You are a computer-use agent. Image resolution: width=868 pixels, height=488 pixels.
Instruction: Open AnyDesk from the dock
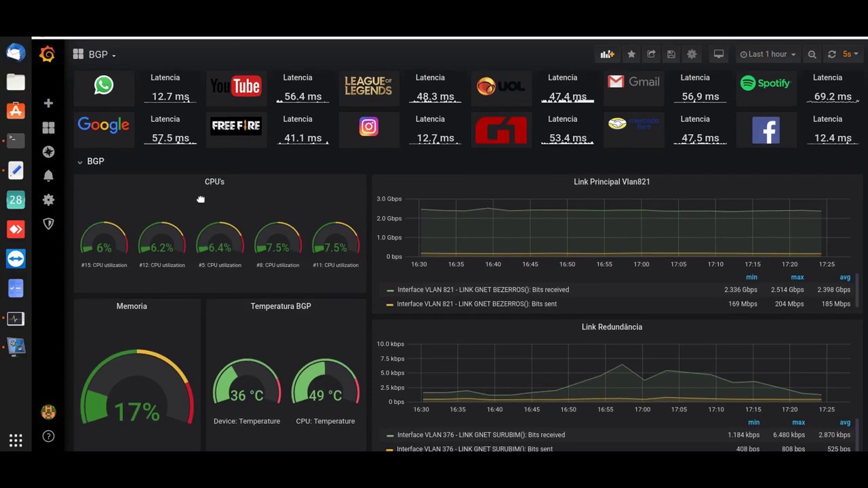[x=16, y=229]
